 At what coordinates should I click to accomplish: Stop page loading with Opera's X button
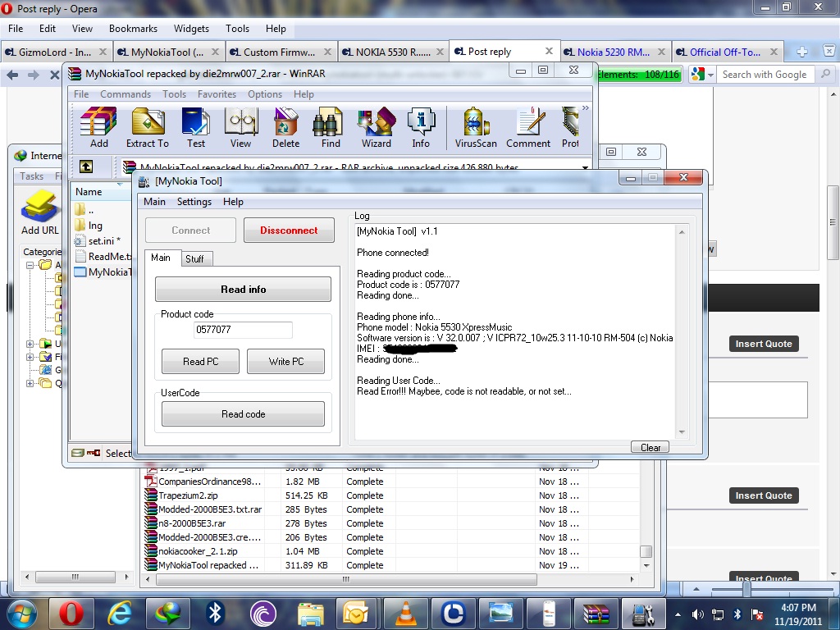54,75
